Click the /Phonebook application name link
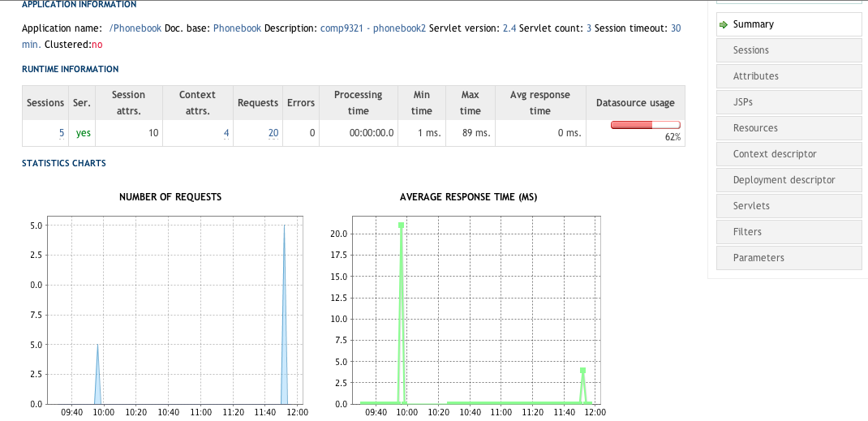The width and height of the screenshot is (868, 421). tap(135, 28)
